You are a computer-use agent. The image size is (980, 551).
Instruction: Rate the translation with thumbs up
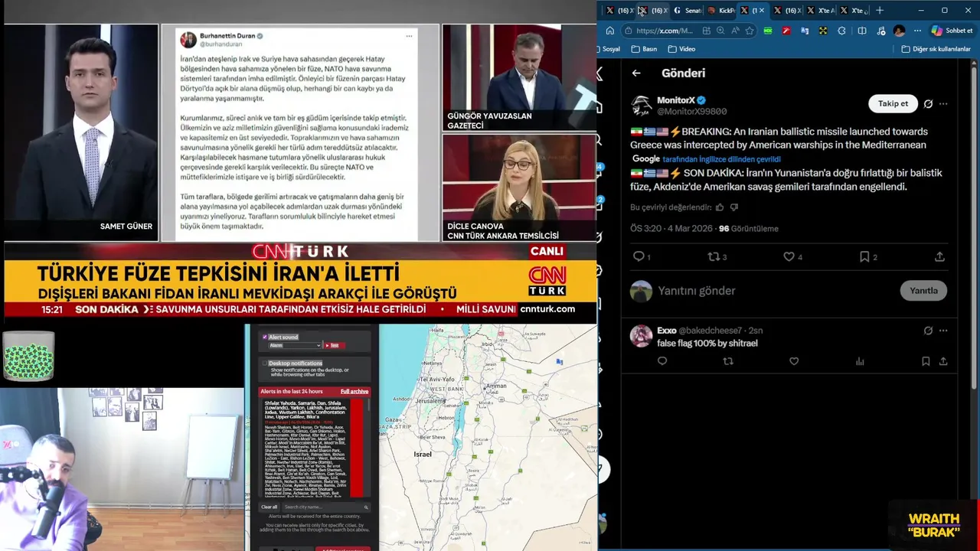click(x=719, y=207)
